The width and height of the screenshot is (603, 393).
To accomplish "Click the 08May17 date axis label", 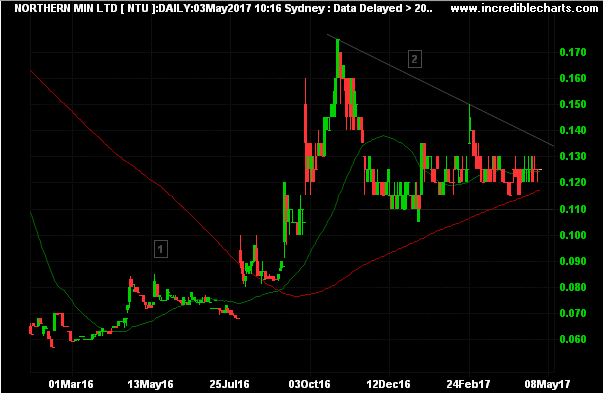I will 547,384.
